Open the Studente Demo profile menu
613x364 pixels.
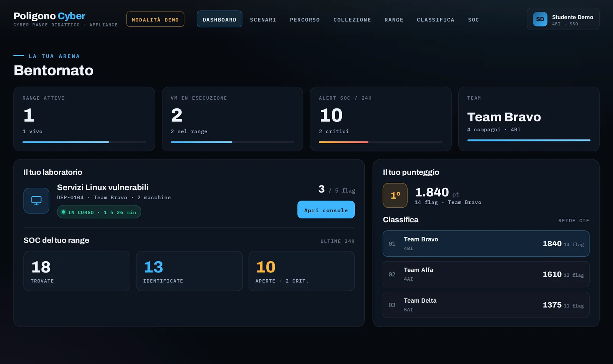[563, 19]
